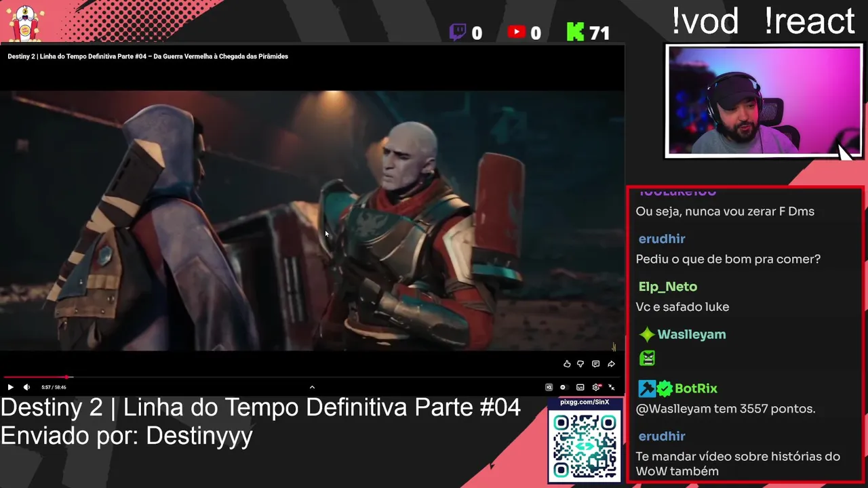The width and height of the screenshot is (868, 488).
Task: Click the Kick viewer count icon
Action: point(575,32)
